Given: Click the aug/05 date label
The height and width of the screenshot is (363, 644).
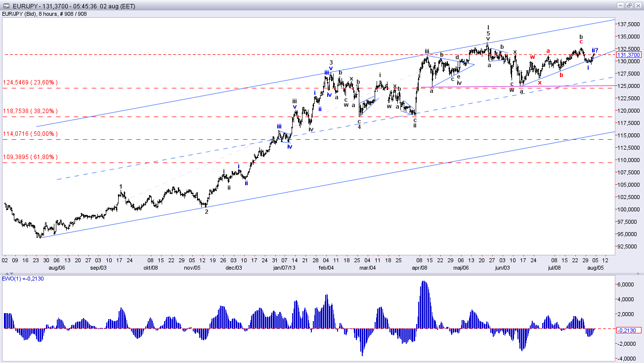Looking at the screenshot, I should coord(595,267).
